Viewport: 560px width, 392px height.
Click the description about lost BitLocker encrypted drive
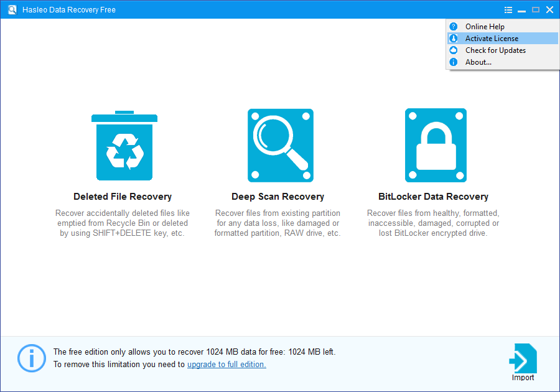433,223
